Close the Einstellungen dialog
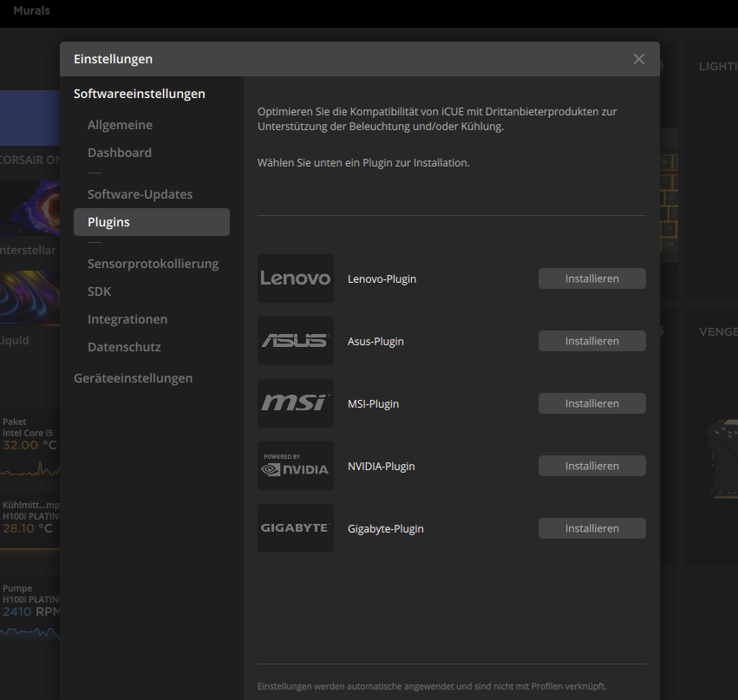 [638, 59]
